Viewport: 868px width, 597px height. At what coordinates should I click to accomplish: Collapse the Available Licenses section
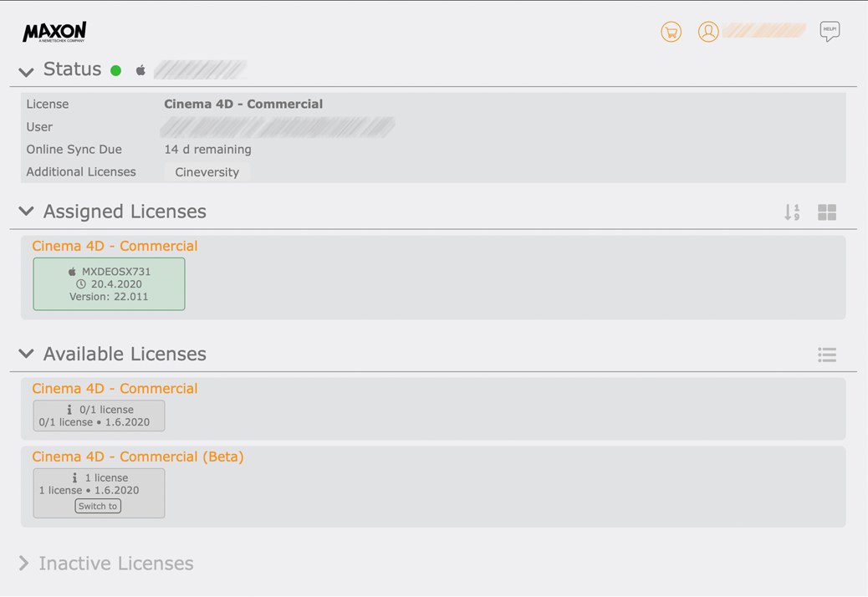pyautogui.click(x=26, y=354)
